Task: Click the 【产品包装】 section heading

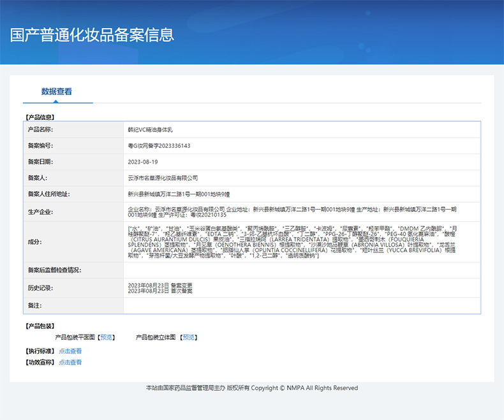Action: click(40, 326)
